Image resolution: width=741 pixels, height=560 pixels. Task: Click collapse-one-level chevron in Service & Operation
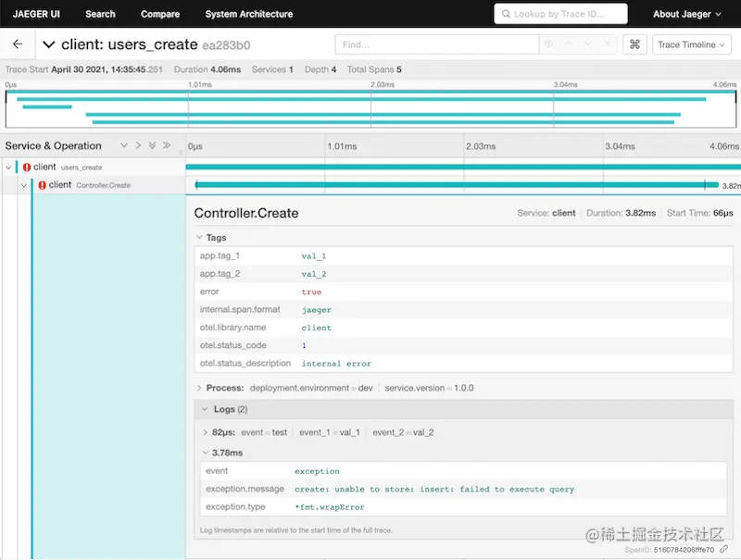[138, 145]
